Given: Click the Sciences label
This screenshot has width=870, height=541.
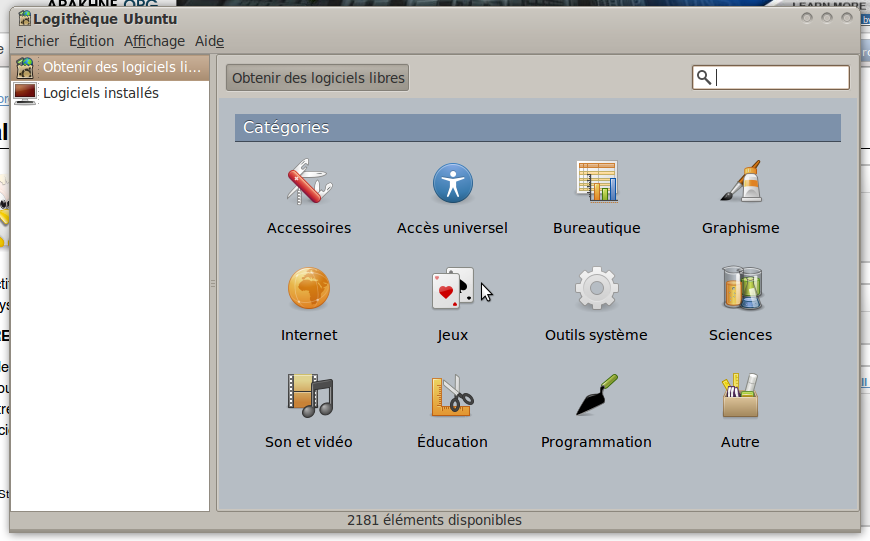Looking at the screenshot, I should (x=741, y=335).
